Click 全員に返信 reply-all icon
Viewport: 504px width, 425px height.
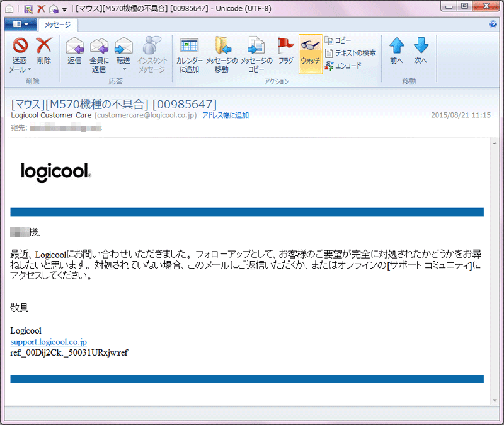99,45
